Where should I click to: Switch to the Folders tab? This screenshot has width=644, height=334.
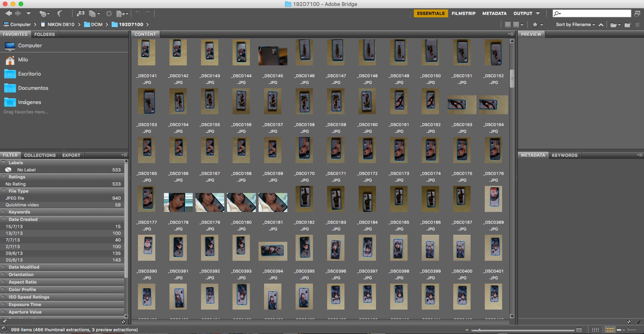pyautogui.click(x=44, y=34)
